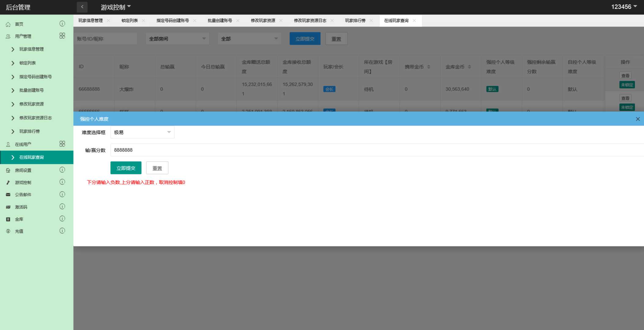Click the 公告邮件 mail envelope icon
644x330 pixels.
(8, 195)
